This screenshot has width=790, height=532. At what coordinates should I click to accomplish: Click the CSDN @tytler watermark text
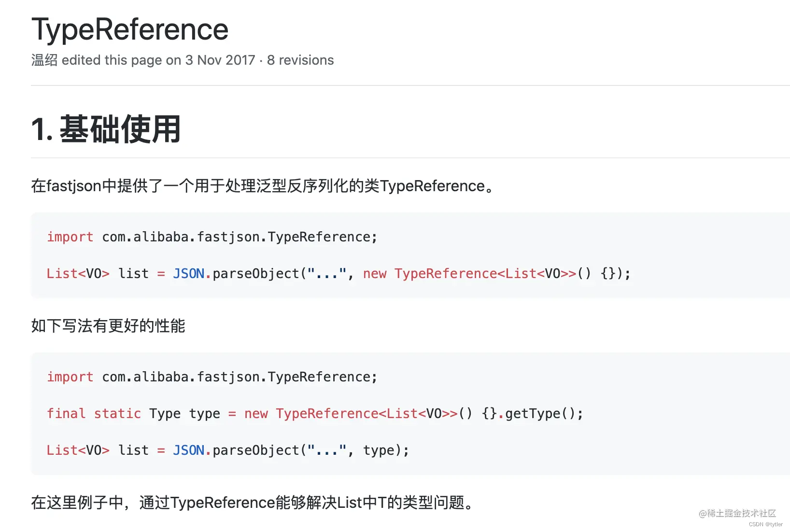click(766, 524)
